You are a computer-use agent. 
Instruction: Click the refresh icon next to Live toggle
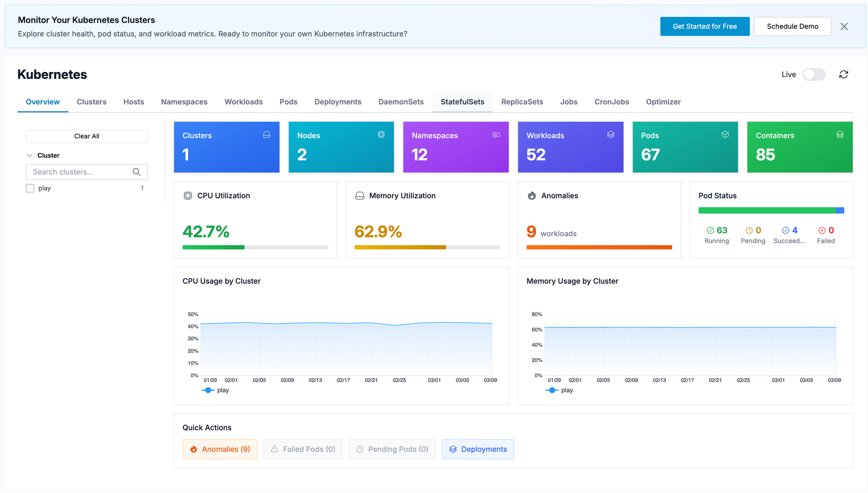pyautogui.click(x=844, y=74)
